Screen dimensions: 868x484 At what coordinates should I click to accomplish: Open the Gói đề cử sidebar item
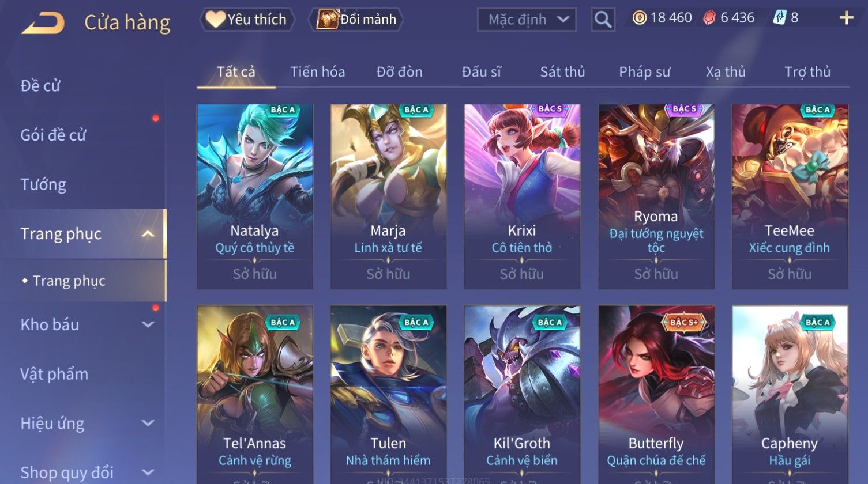click(x=53, y=135)
